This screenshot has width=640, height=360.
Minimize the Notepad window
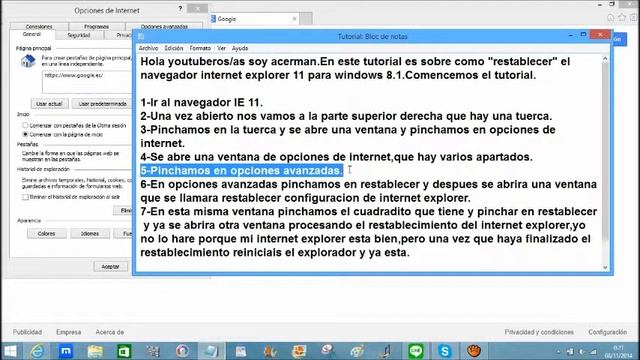click(x=570, y=36)
